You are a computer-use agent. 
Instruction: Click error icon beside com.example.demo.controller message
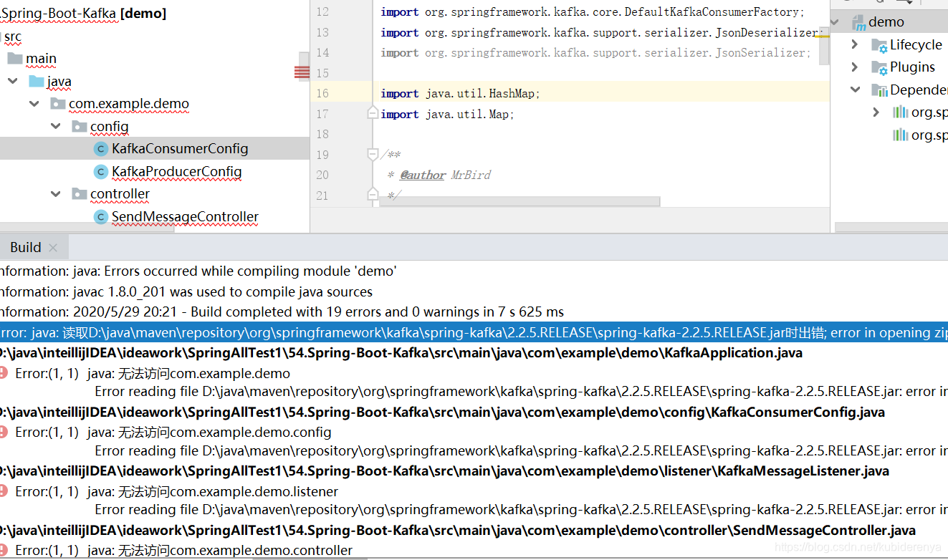[x=4, y=550]
